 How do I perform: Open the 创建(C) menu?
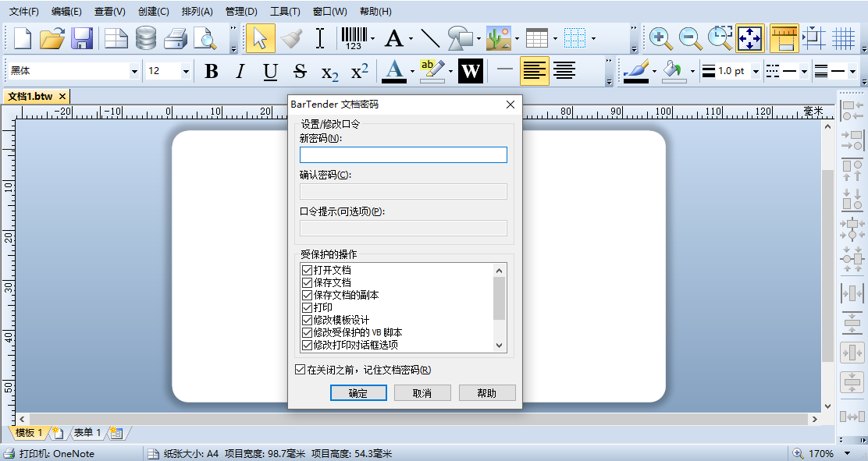point(153,12)
